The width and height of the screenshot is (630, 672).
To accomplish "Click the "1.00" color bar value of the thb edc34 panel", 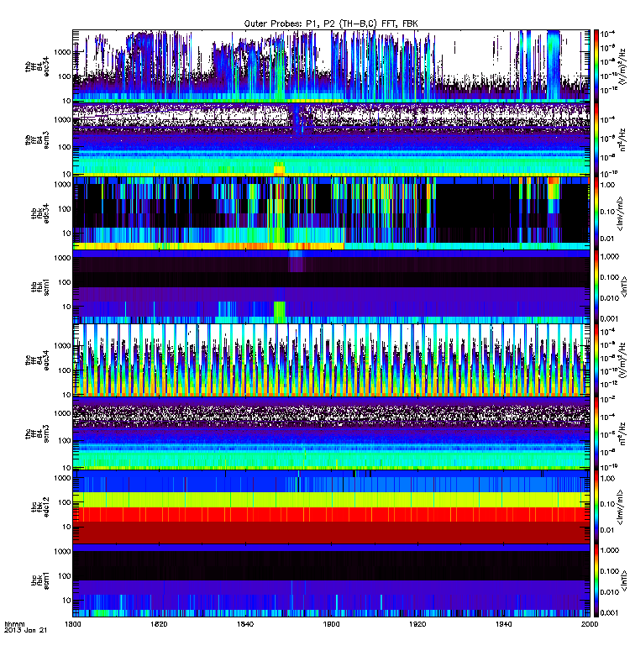I will 607,185.
